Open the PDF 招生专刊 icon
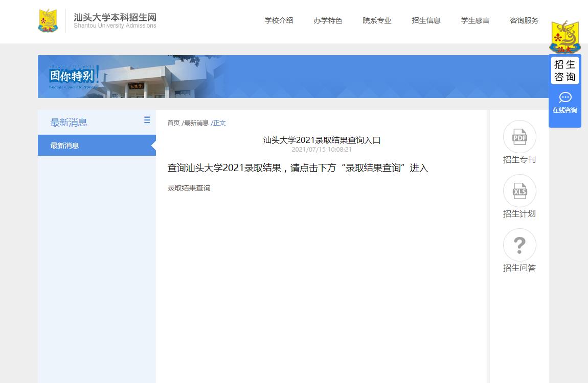The height and width of the screenshot is (383, 588). pyautogui.click(x=519, y=137)
